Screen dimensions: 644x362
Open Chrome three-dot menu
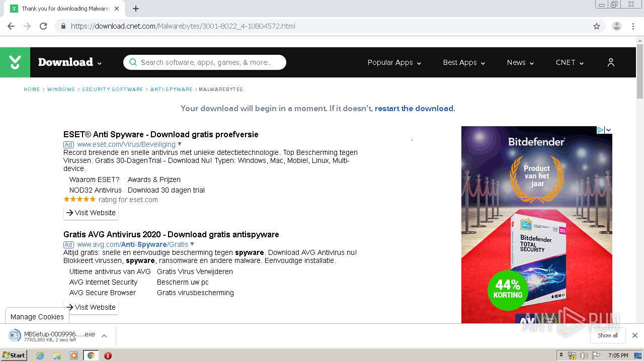(633, 26)
